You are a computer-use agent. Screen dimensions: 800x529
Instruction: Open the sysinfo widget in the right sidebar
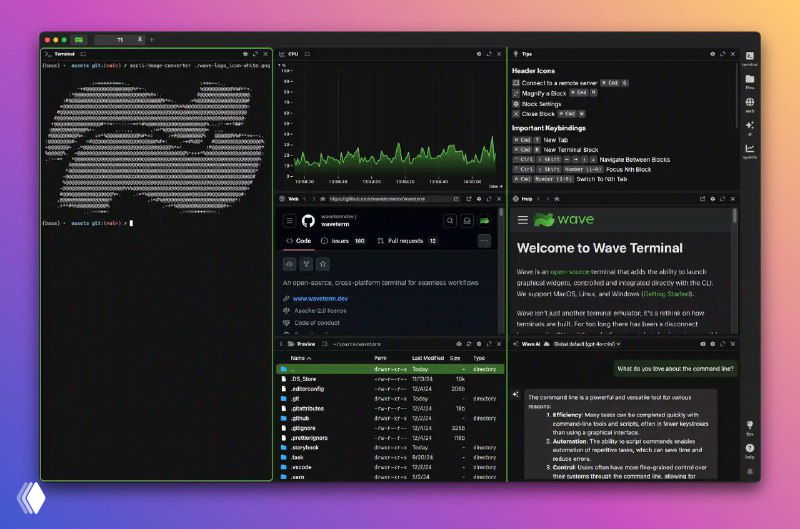click(x=749, y=151)
